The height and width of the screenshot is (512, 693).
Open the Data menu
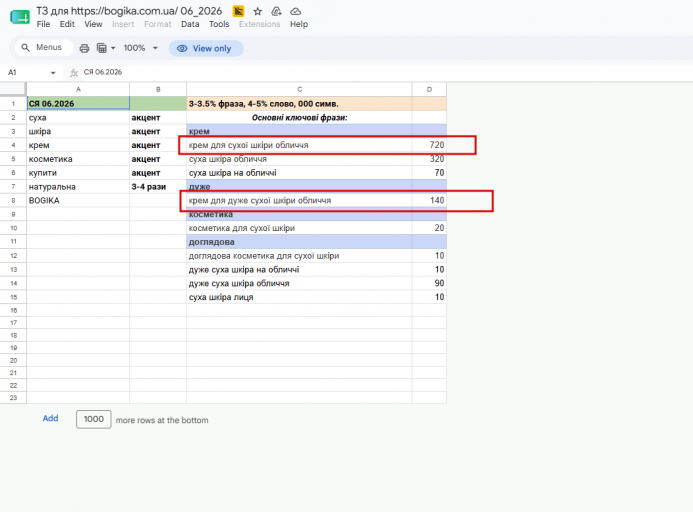click(x=190, y=24)
